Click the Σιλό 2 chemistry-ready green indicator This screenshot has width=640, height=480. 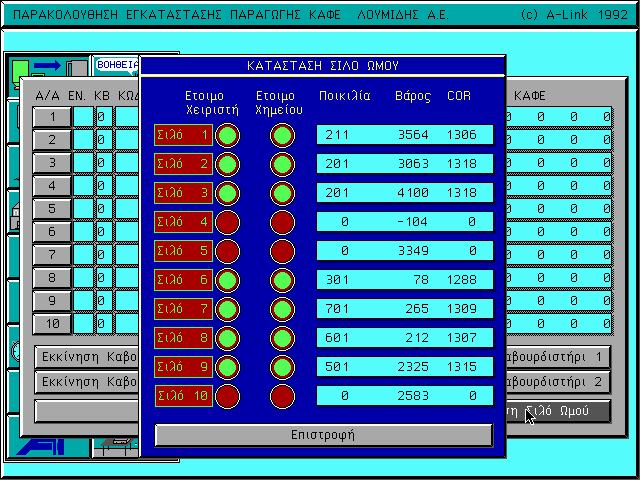[283, 164]
